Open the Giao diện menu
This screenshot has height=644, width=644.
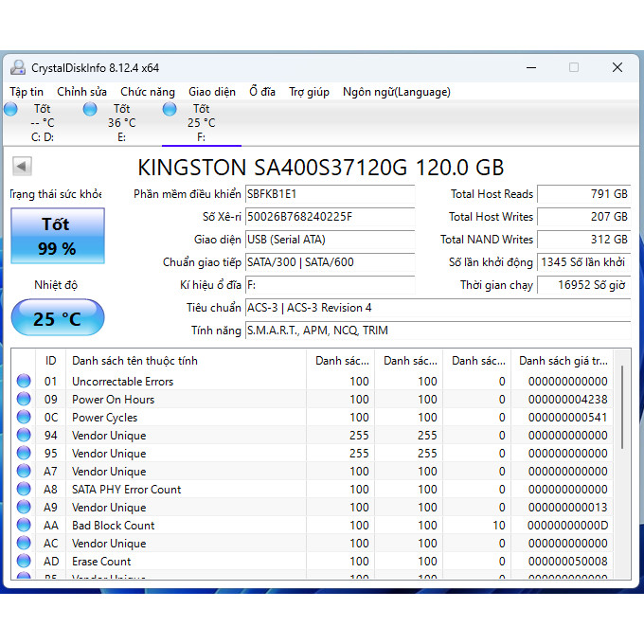(x=212, y=92)
